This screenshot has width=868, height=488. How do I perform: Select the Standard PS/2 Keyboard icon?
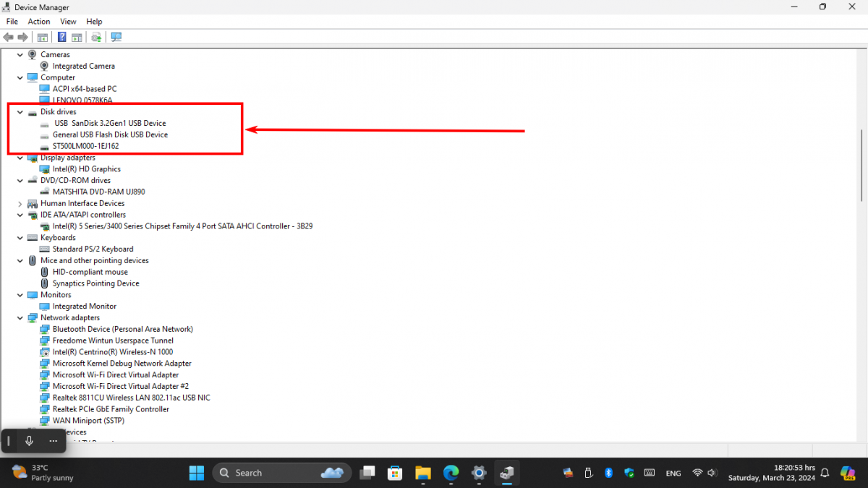pyautogui.click(x=45, y=249)
